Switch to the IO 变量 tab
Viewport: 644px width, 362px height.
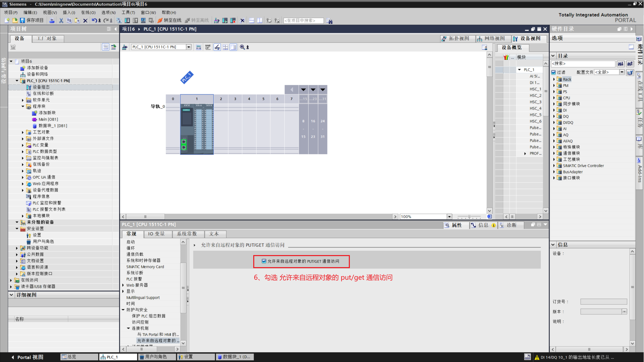pos(156,234)
